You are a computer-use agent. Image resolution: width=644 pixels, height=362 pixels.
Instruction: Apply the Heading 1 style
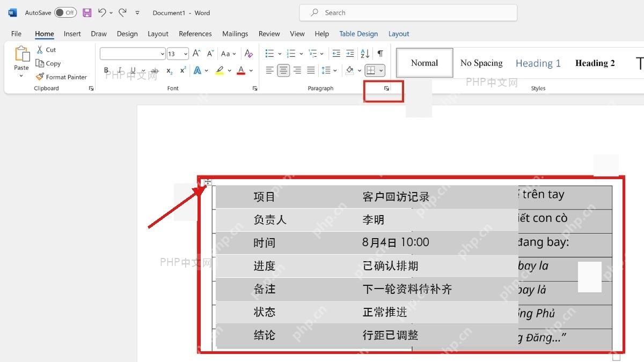coord(538,63)
